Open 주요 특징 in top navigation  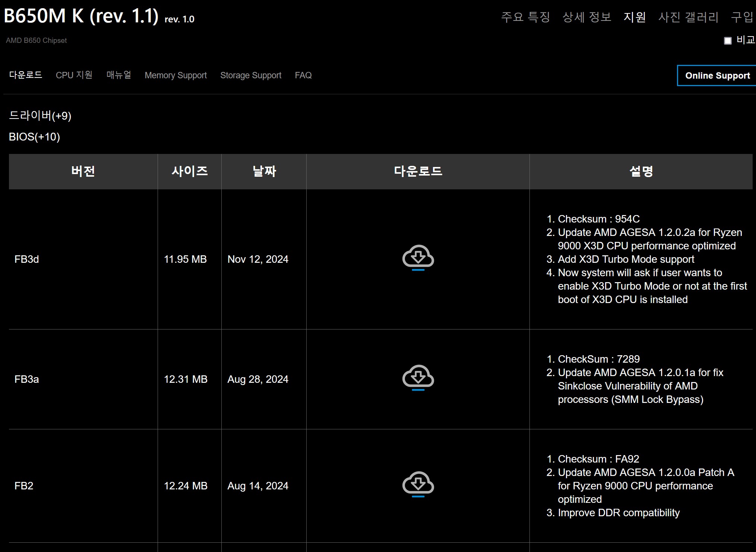coord(525,17)
